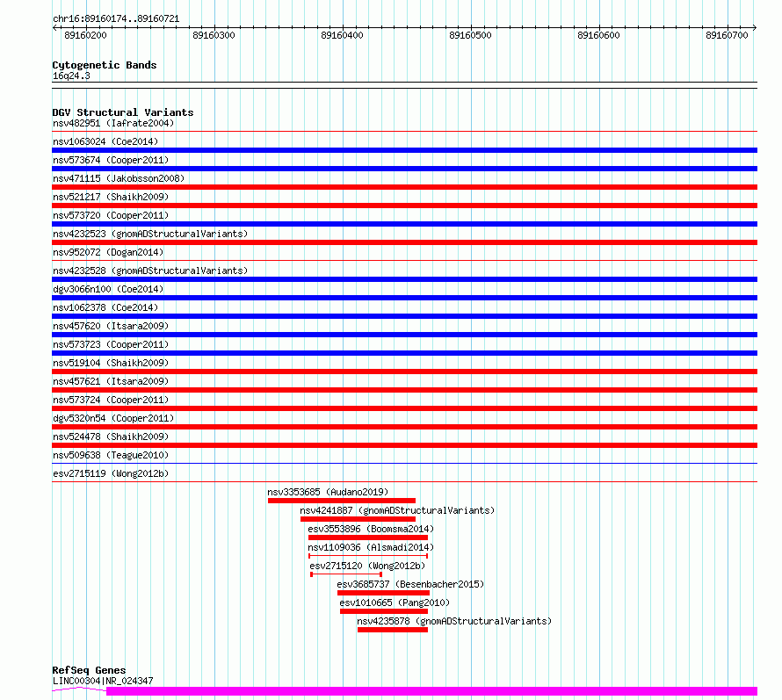Open nsv573674 (Cooper2011) variant label
Viewport: 782px width, 700px height.
tap(111, 160)
